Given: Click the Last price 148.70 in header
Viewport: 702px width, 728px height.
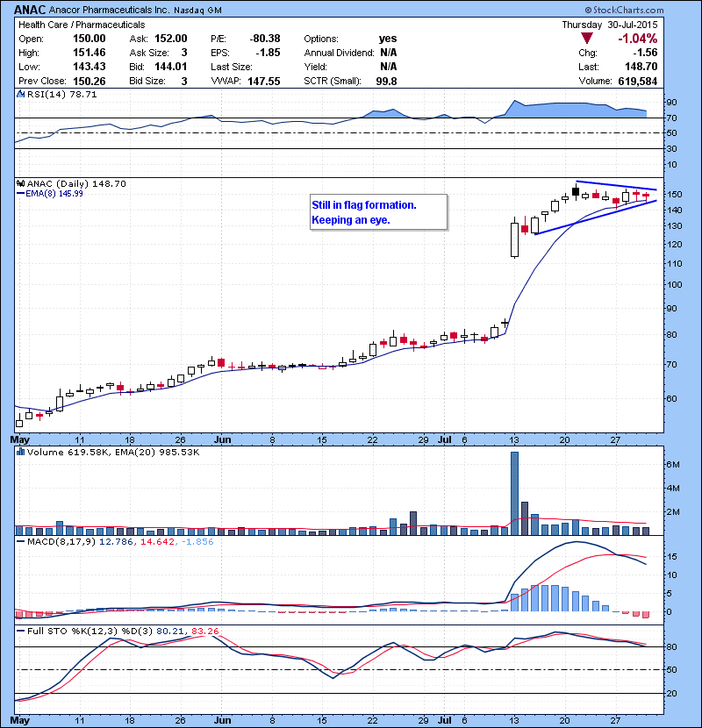Looking at the screenshot, I should point(641,67).
